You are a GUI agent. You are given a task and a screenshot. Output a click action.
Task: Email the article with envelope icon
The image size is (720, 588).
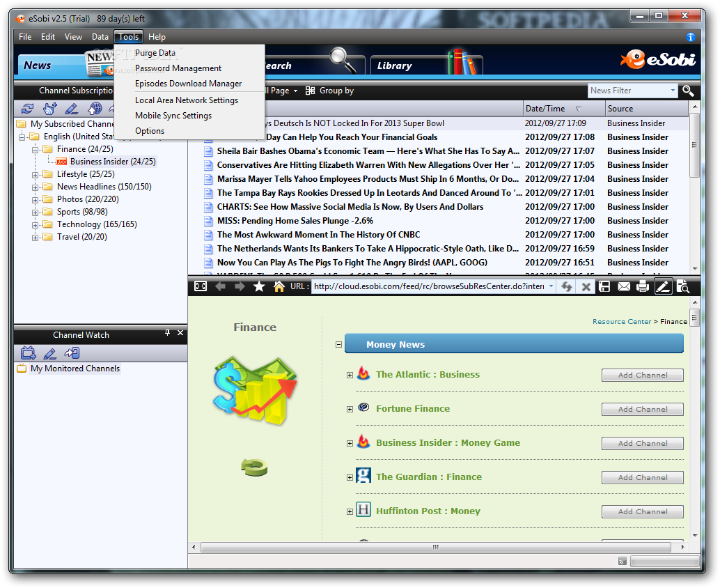(x=624, y=286)
